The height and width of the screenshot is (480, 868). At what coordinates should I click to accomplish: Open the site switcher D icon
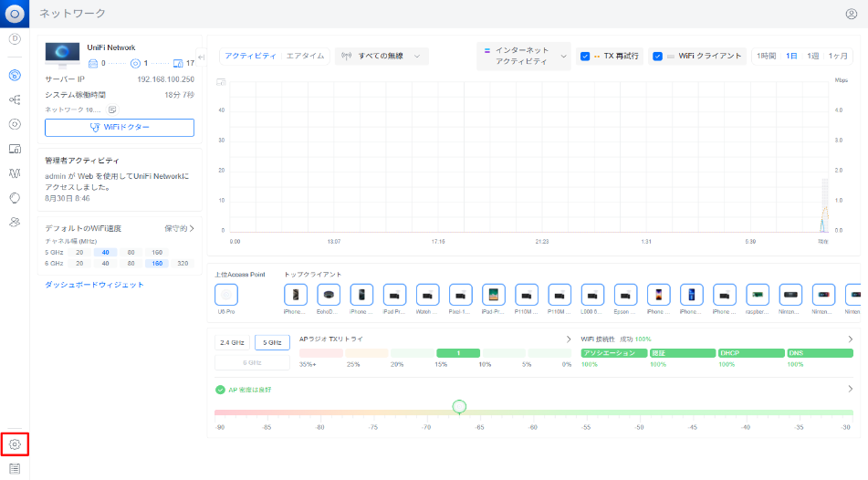pos(15,38)
